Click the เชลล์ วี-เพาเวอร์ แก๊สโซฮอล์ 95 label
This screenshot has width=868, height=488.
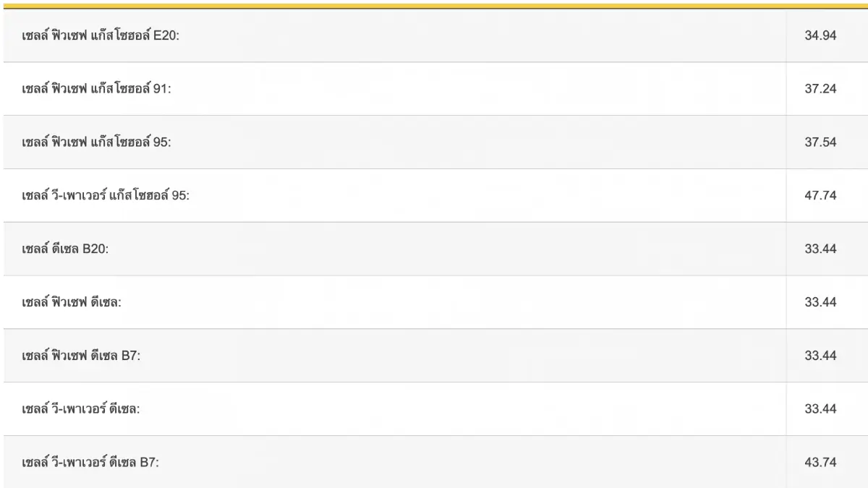coord(106,196)
